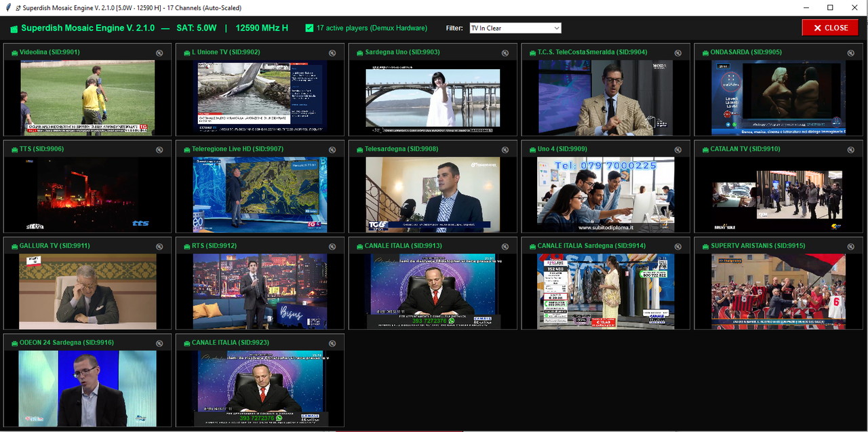The width and height of the screenshot is (868, 432).
Task: Select CANALE ITALIA Sardegna shopping preview
Action: point(606,292)
